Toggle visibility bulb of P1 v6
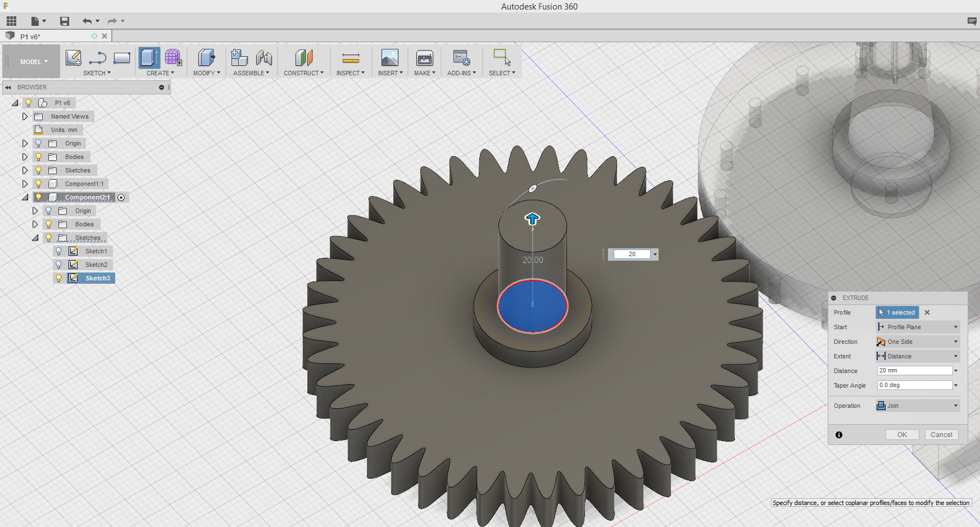The width and height of the screenshot is (980, 527). pyautogui.click(x=29, y=103)
